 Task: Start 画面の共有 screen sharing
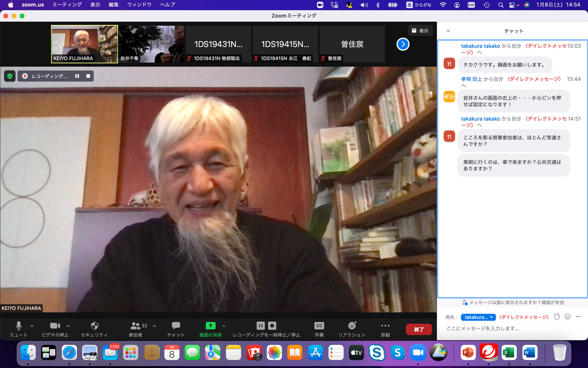coord(210,329)
